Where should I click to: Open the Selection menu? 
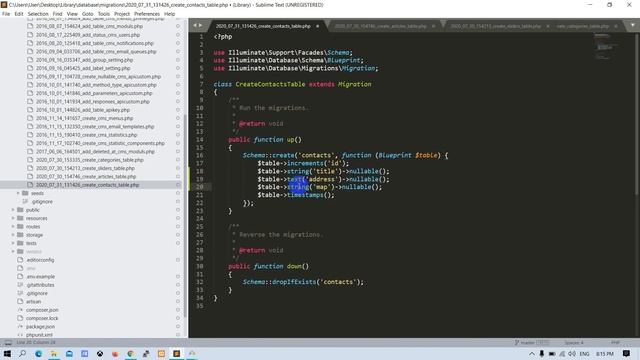click(38, 14)
